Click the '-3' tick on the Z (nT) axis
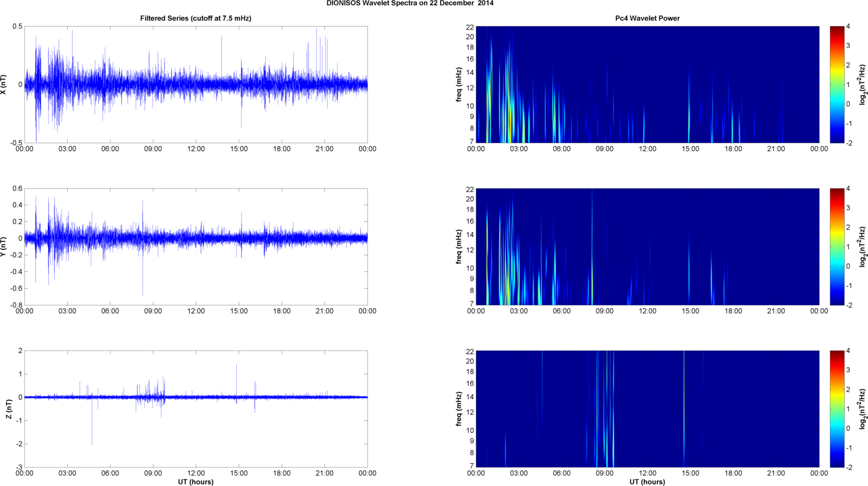 point(19,467)
